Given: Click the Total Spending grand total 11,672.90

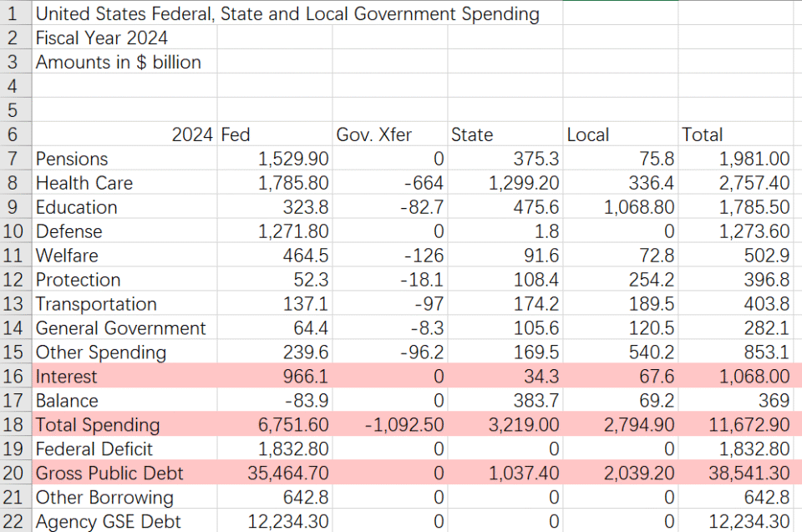Looking at the screenshot, I should coord(736,424).
